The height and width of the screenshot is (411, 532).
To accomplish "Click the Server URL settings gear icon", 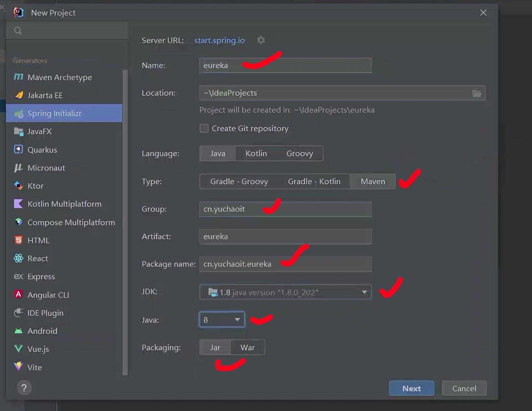I will click(x=261, y=40).
